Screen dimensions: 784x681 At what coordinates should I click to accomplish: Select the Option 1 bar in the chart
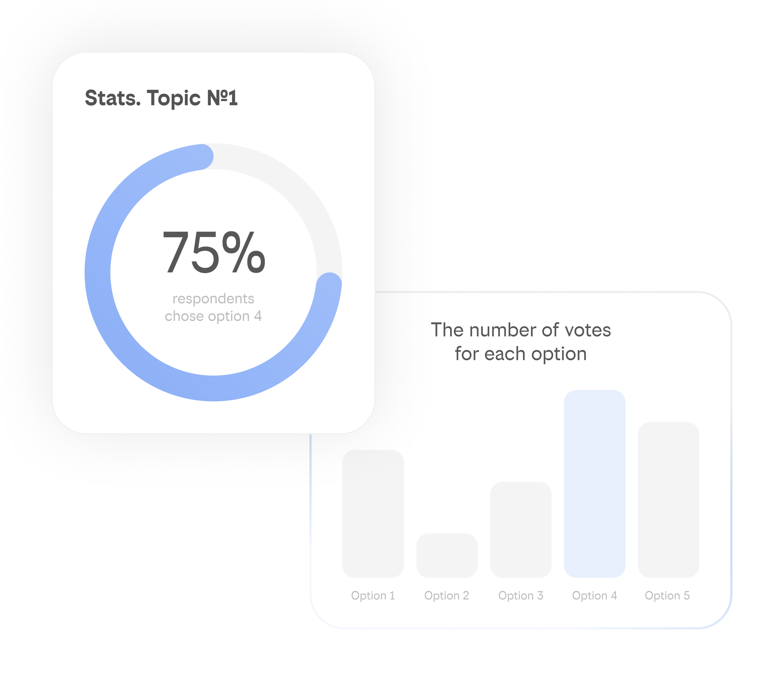click(373, 514)
